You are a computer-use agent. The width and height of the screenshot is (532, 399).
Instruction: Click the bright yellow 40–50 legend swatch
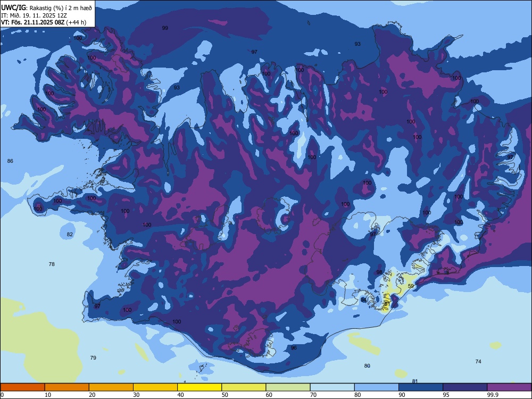click(x=199, y=387)
